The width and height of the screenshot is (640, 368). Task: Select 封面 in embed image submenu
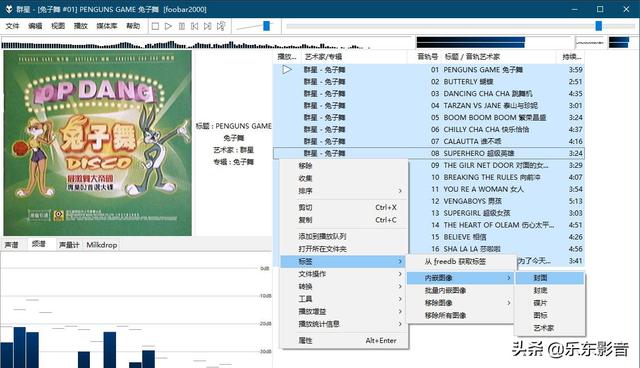550,278
